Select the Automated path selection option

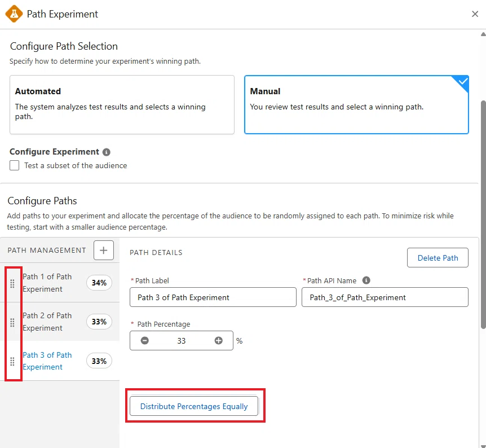pyautogui.click(x=122, y=104)
